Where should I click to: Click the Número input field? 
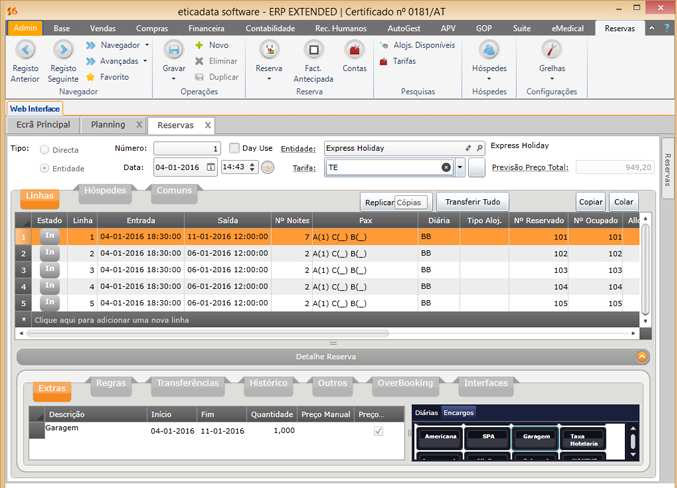click(x=186, y=148)
